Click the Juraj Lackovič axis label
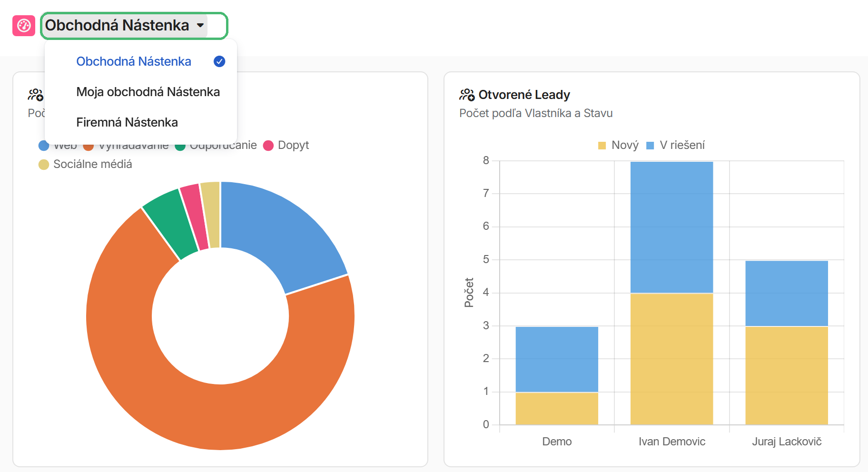Screen dimensions: 868x472 (x=787, y=442)
